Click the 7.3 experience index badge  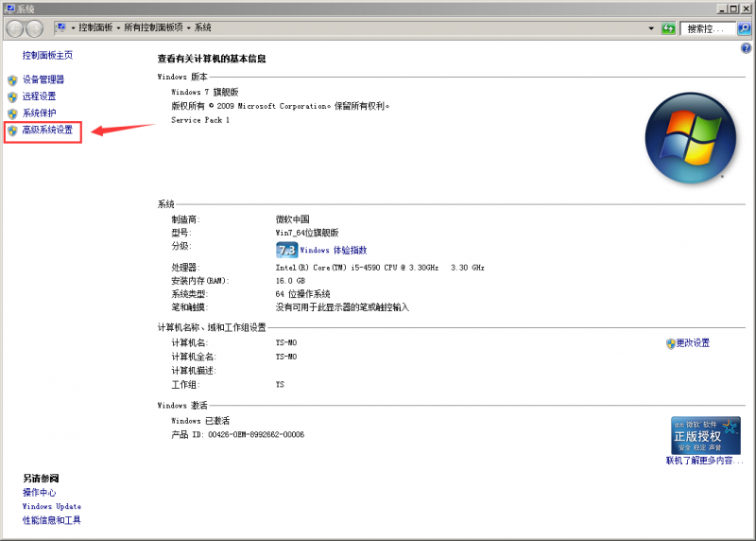pos(286,250)
